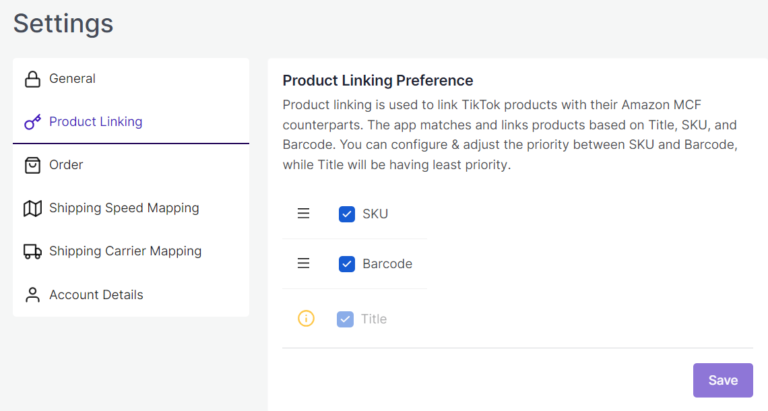Click the drag handle beside SKU
This screenshot has width=768, height=411.
(303, 214)
